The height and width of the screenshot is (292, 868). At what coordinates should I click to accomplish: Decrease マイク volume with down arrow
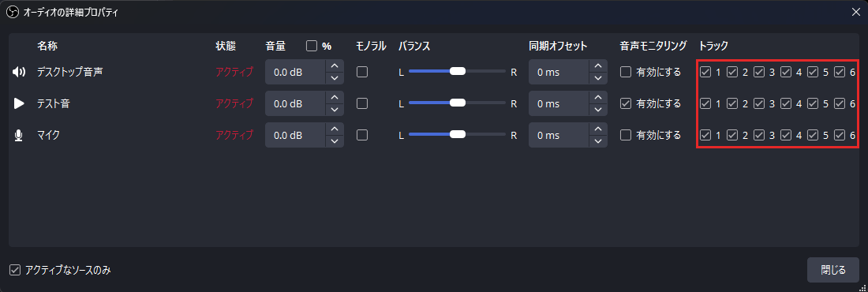[x=335, y=141]
